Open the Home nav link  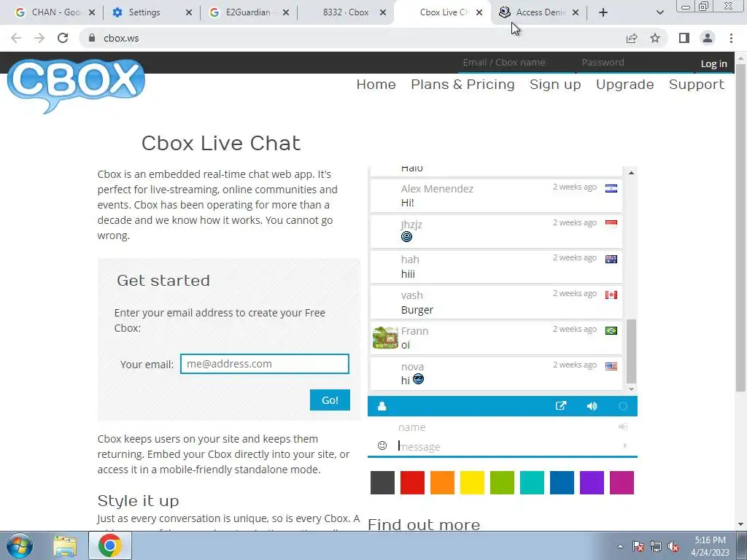point(376,85)
